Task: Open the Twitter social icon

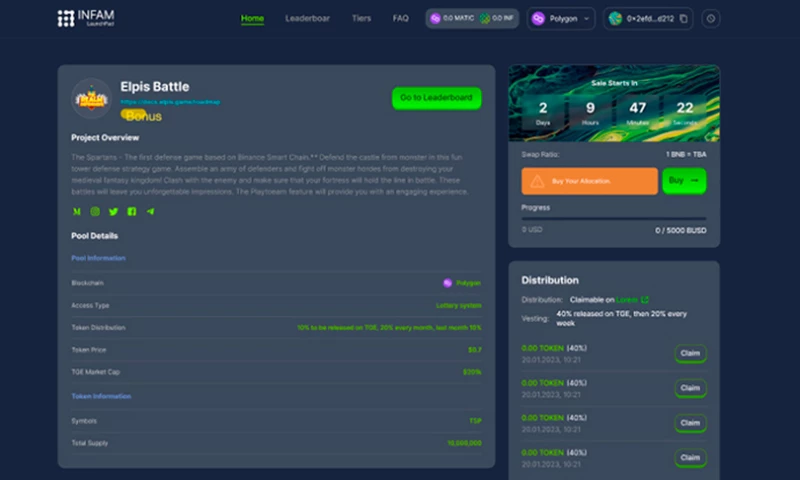Action: point(113,211)
